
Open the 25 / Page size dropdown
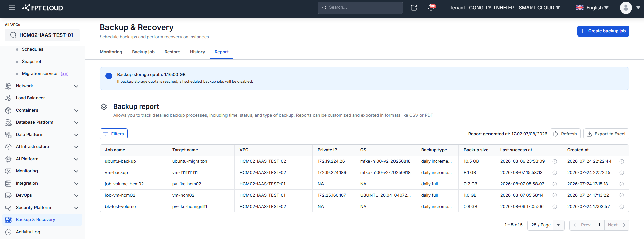coord(546,225)
